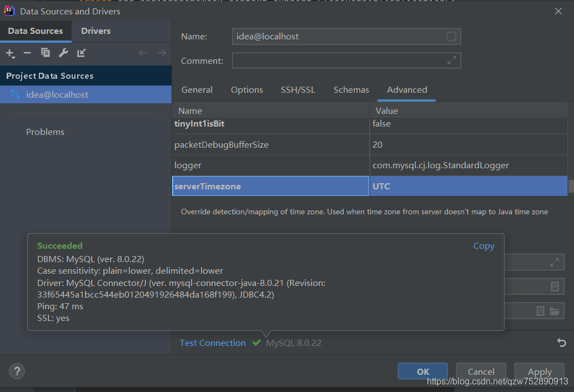
Task: Click the add data source plus icon
Action: pyautogui.click(x=10, y=53)
